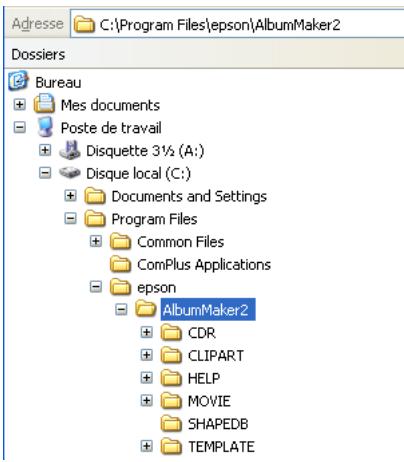
Task: Collapse the Program Files node
Action: [70, 218]
